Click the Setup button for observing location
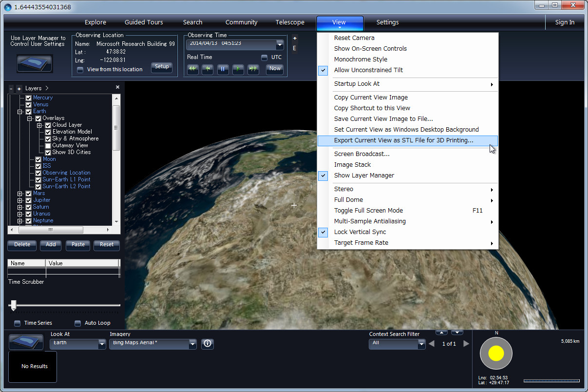 162,67
